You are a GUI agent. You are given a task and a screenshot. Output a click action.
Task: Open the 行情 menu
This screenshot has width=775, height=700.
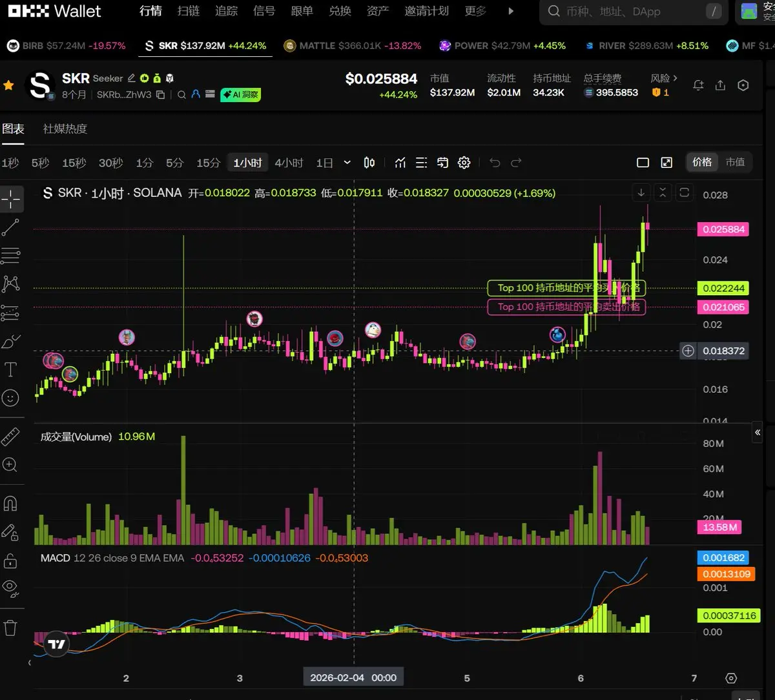150,11
